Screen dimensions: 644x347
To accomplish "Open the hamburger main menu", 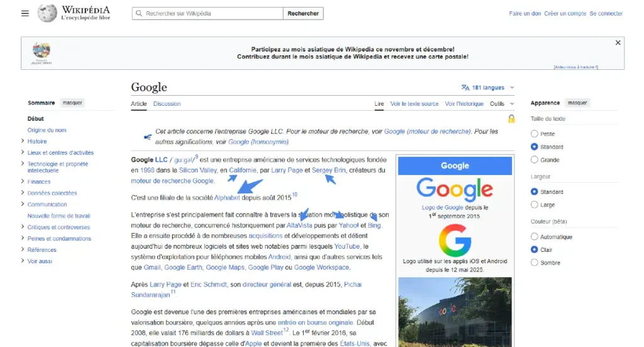I will 25,13.
